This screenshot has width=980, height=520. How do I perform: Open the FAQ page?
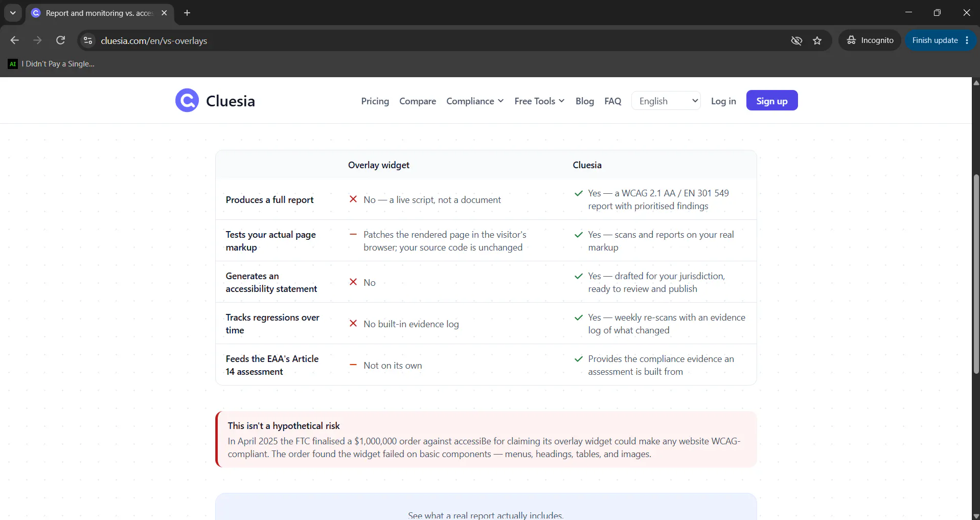pyautogui.click(x=613, y=101)
